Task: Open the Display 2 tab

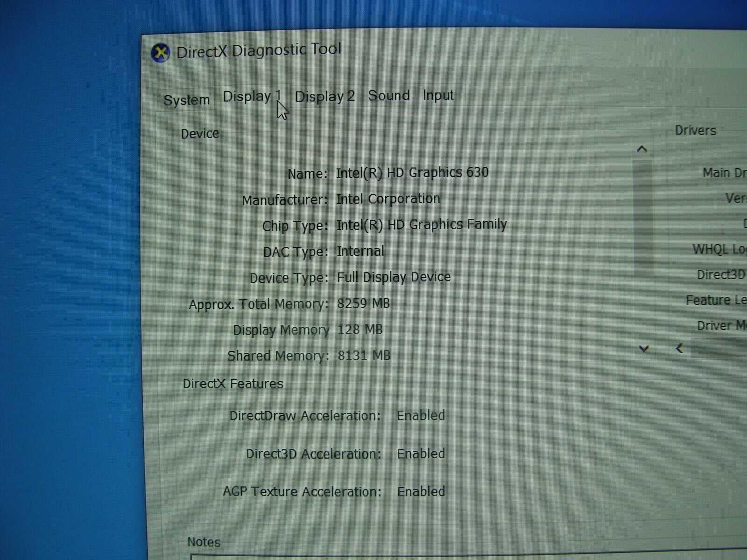Action: click(325, 97)
